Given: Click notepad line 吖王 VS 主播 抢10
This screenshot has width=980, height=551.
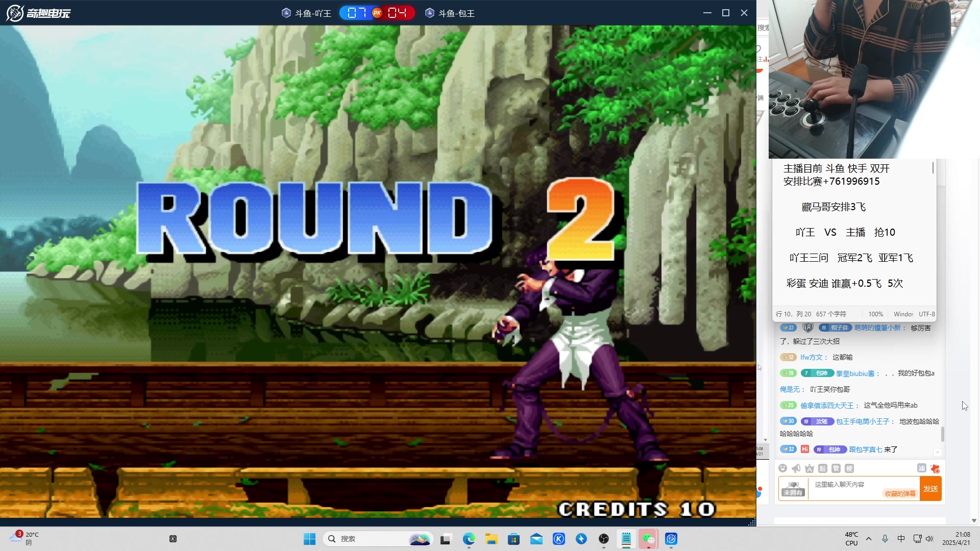Looking at the screenshot, I should pyautogui.click(x=845, y=232).
